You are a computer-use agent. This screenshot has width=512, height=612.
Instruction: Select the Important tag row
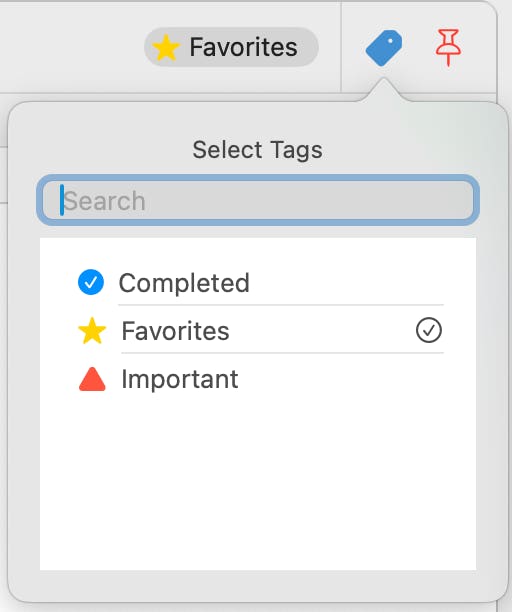258,379
